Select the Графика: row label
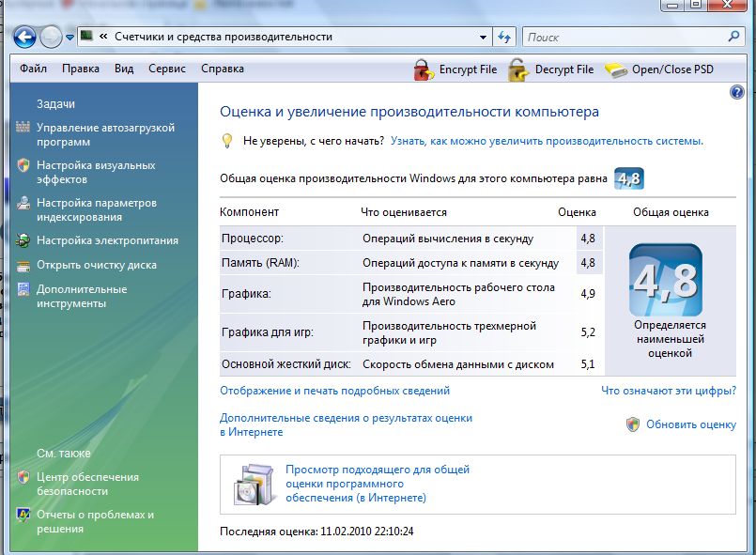Image resolution: width=756 pixels, height=555 pixels. click(x=246, y=294)
